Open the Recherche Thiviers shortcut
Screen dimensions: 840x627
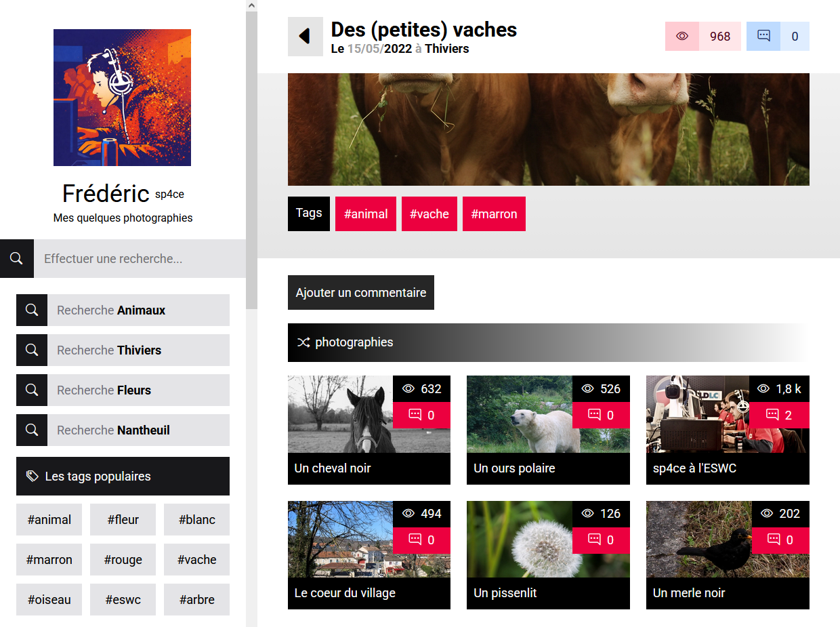pos(123,350)
